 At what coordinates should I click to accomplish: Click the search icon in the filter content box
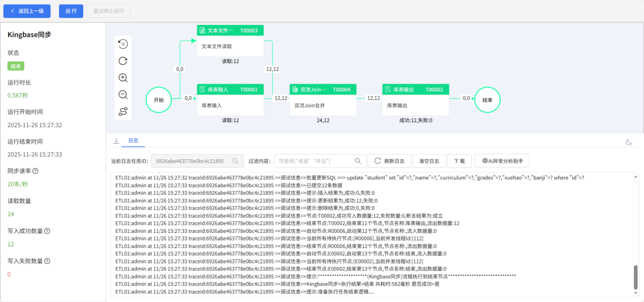358,161
